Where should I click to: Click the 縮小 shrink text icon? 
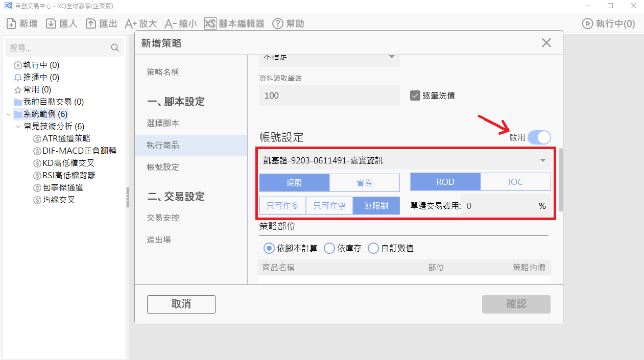point(170,23)
